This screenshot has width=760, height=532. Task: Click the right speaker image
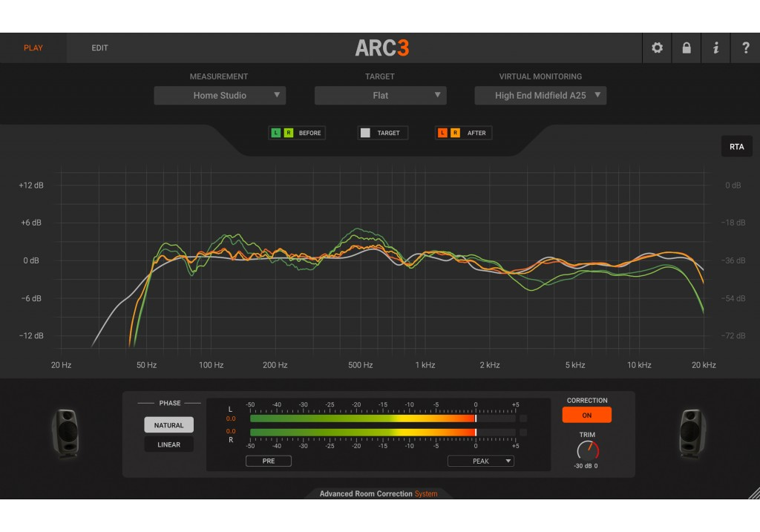pos(692,433)
